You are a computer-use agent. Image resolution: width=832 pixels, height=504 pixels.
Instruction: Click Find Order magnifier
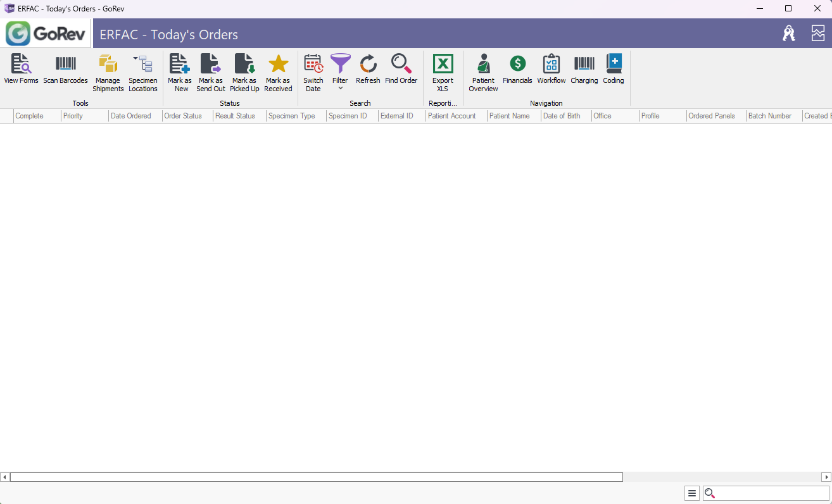click(x=401, y=65)
